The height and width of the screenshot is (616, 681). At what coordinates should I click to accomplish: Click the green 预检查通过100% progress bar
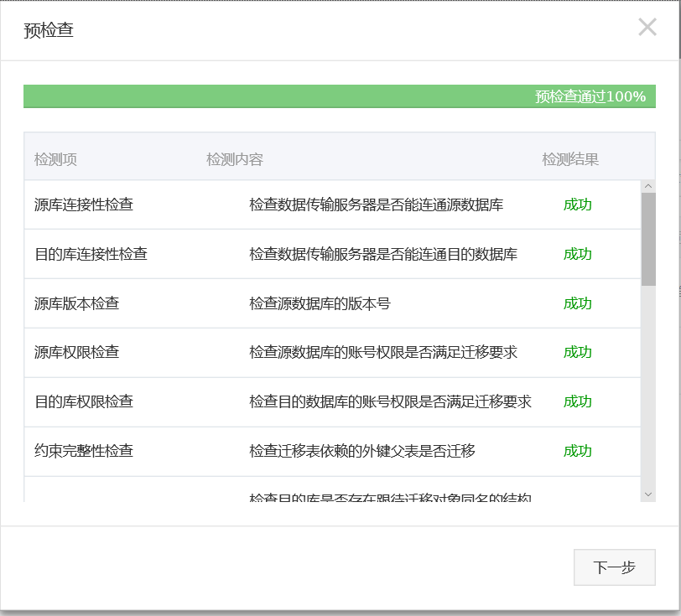point(339,96)
